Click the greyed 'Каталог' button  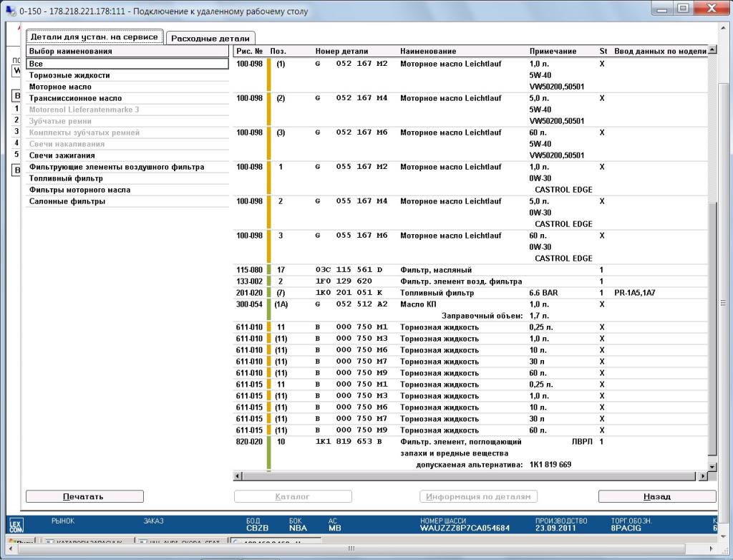293,496
